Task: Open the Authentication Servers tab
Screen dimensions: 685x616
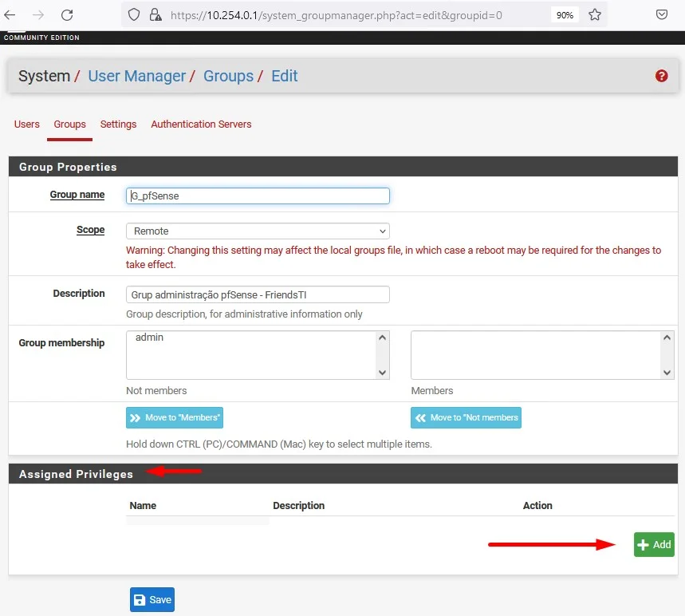Action: [x=201, y=124]
